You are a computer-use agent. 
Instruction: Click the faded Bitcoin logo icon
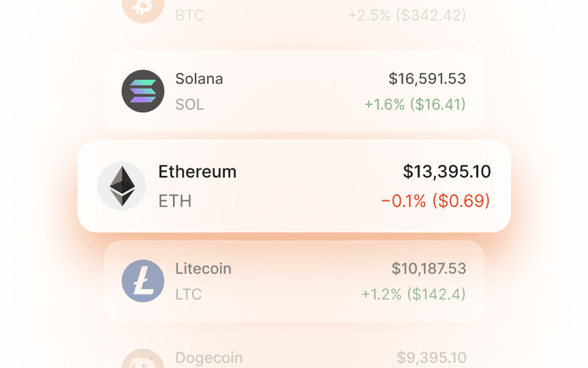(143, 8)
